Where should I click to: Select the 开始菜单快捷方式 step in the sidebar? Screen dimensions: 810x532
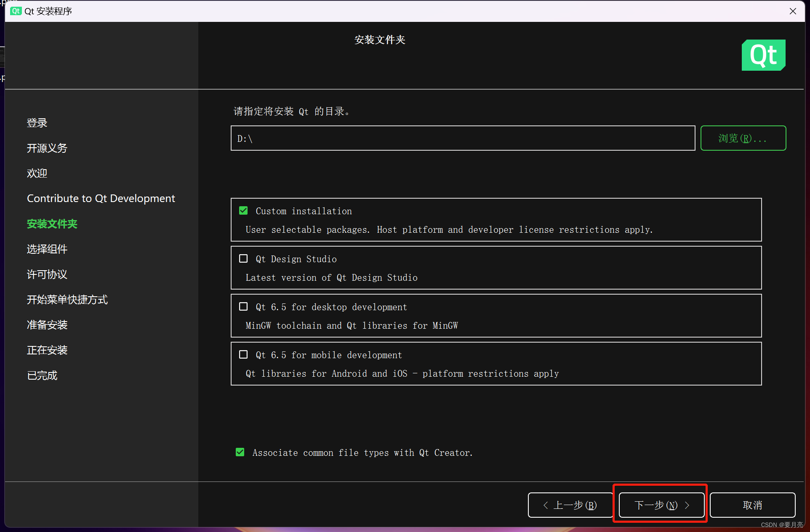pyautogui.click(x=67, y=300)
